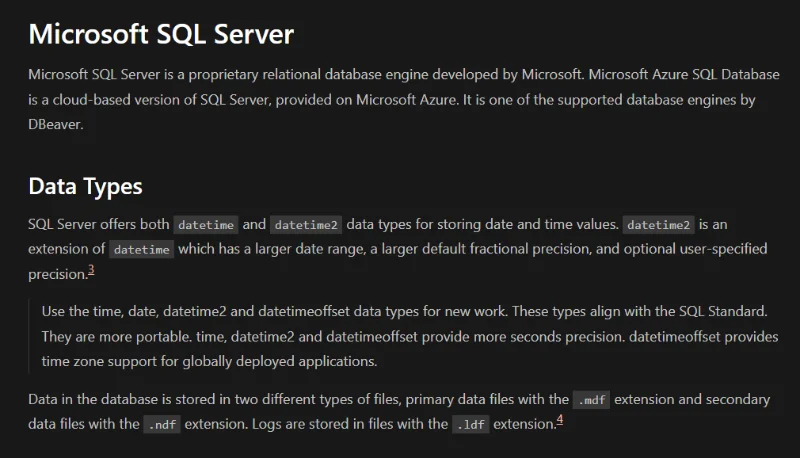Click the Data Types section heading
Viewport: 800px width, 458px height.
pyautogui.click(x=86, y=186)
